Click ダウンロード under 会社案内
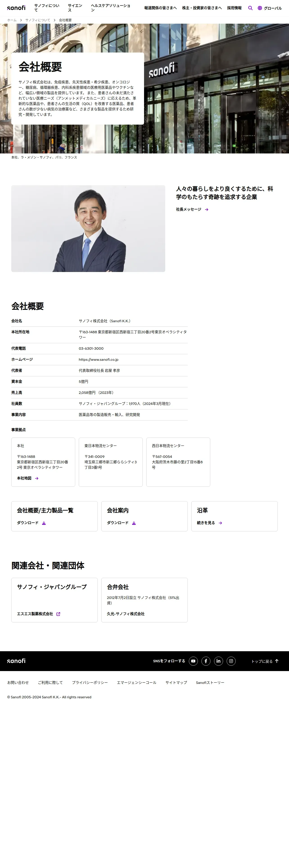Viewport: 289px width, 868px height. pos(118,523)
